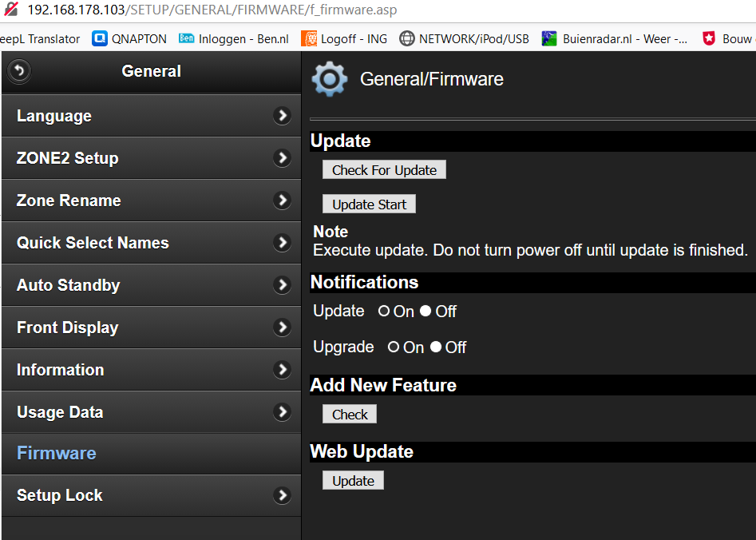Open the ZONE2 Setup menu item
This screenshot has width=756, height=540.
click(152, 158)
